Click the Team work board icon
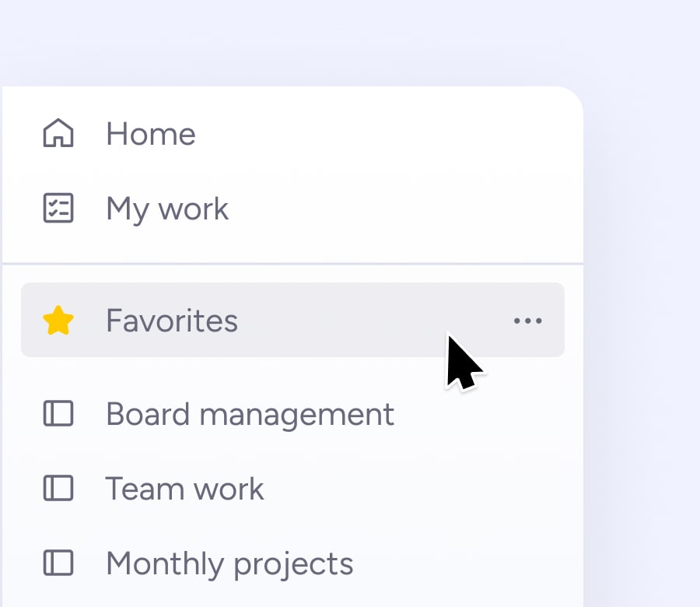Viewport: 700px width, 607px height. point(58,488)
